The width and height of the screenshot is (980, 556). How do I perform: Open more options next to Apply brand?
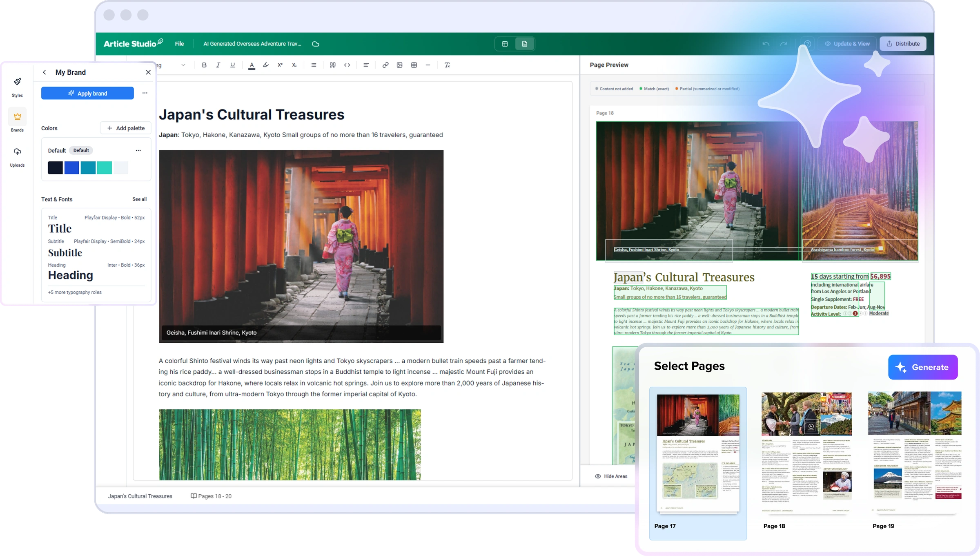145,93
